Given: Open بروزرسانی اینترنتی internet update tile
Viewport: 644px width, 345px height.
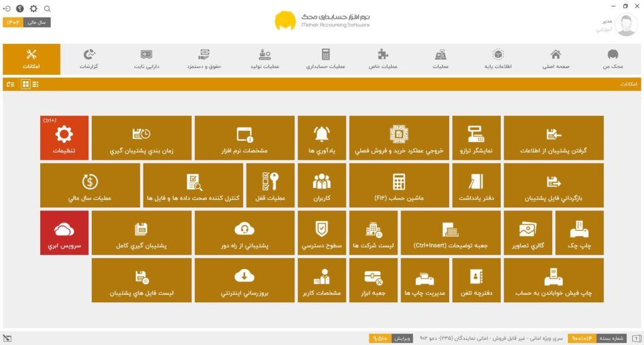Looking at the screenshot, I should pyautogui.click(x=243, y=280).
